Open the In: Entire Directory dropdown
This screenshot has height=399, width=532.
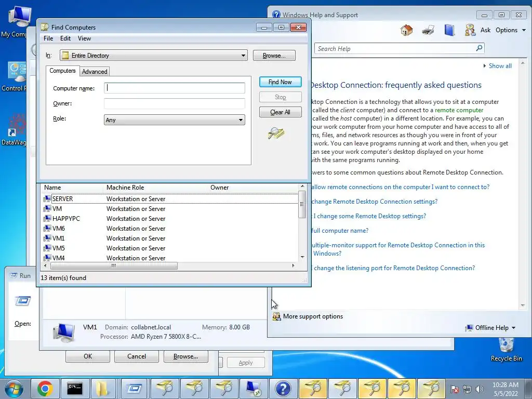[x=154, y=55]
